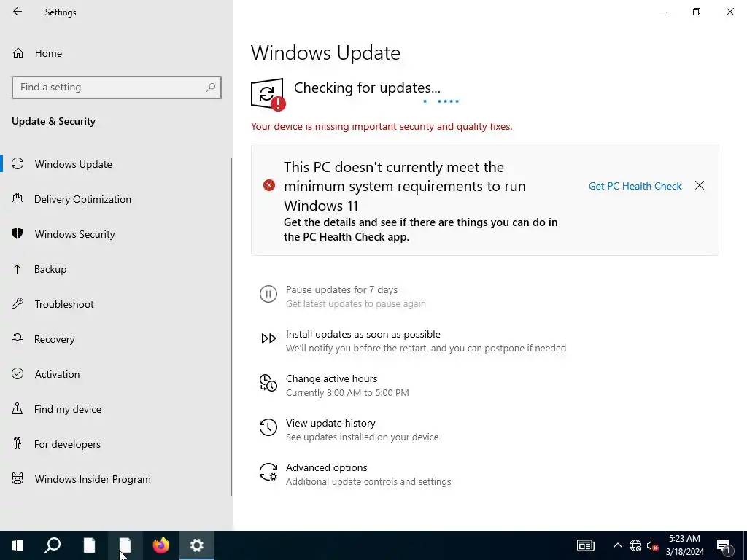Click Pause updates for 7 days

click(x=341, y=289)
